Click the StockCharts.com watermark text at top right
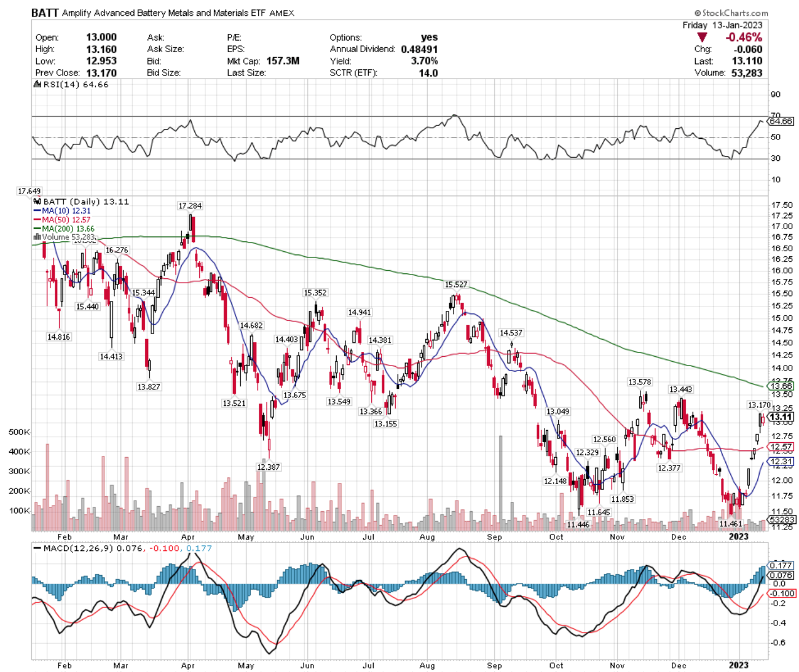This screenshot has width=799, height=672. [731, 13]
